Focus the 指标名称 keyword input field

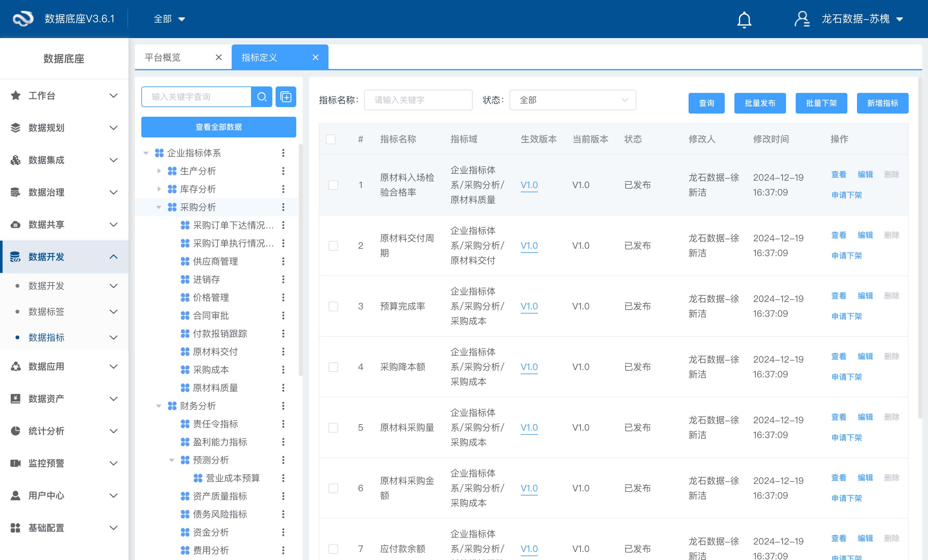[418, 100]
